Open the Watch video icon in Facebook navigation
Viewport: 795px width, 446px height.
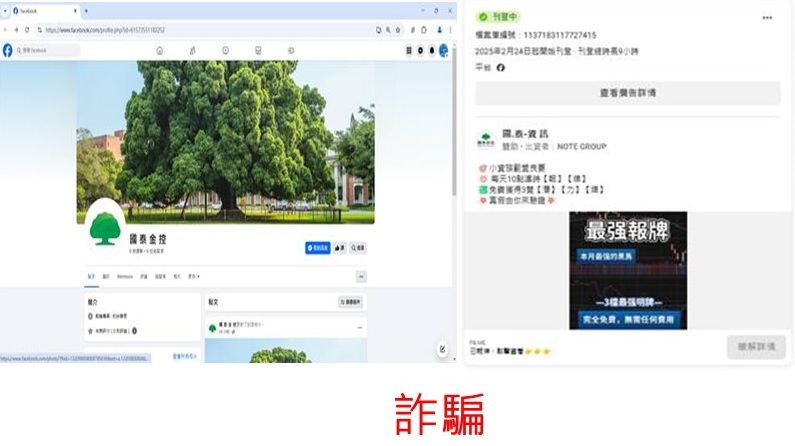click(226, 51)
